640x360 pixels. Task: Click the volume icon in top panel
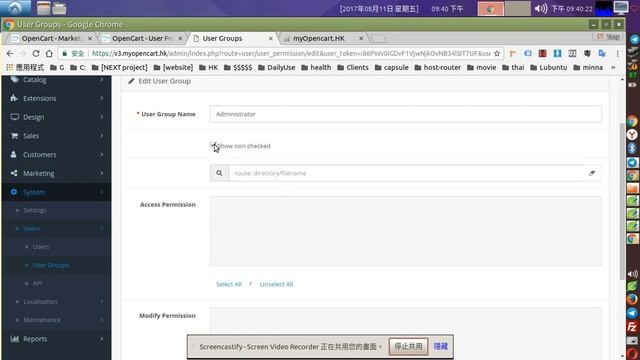click(x=541, y=9)
